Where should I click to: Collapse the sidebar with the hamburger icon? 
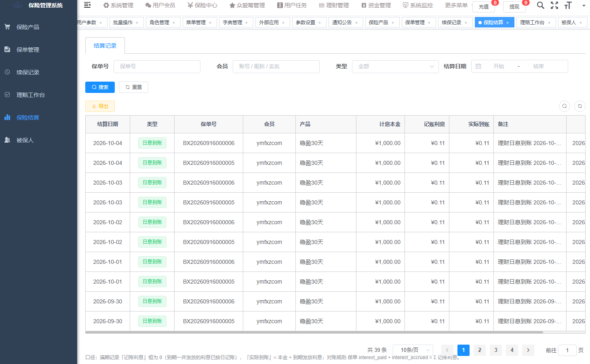[87, 5]
